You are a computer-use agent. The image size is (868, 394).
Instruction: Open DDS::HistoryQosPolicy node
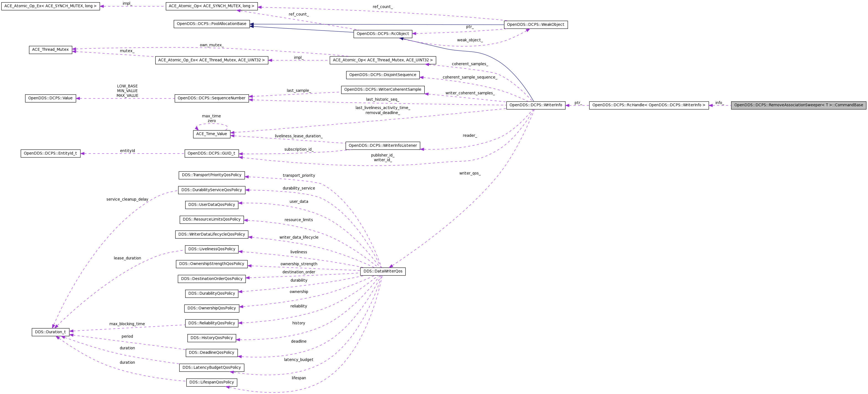click(x=212, y=338)
